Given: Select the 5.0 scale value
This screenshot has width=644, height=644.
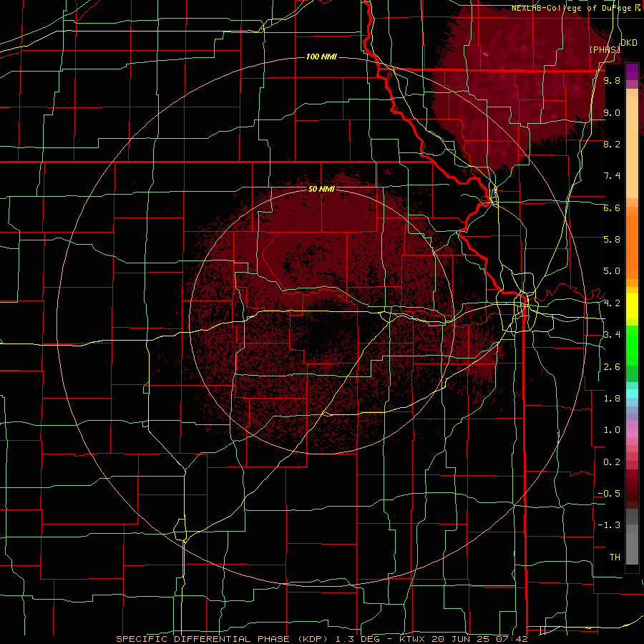Looking at the screenshot, I should pos(612,271).
